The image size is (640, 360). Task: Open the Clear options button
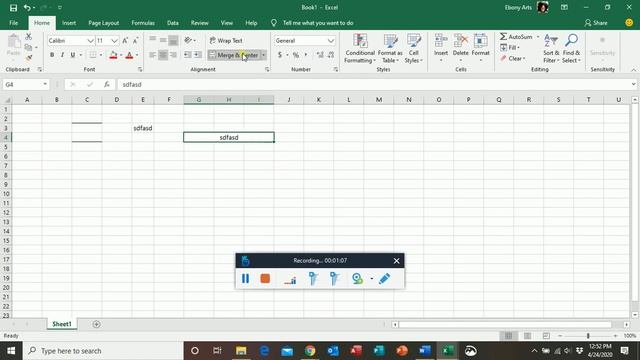tap(513, 58)
